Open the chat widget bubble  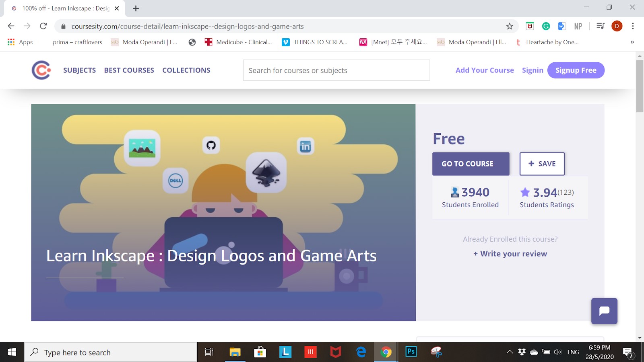604,311
